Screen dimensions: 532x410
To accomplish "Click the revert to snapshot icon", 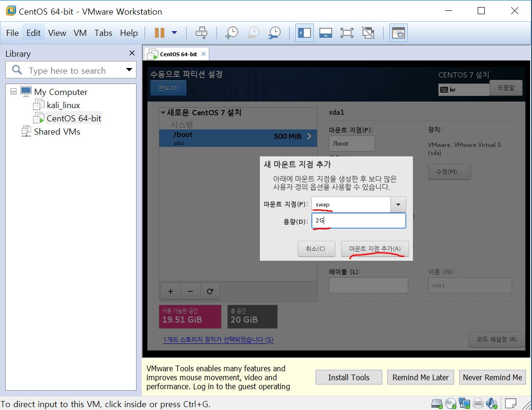I will [253, 33].
